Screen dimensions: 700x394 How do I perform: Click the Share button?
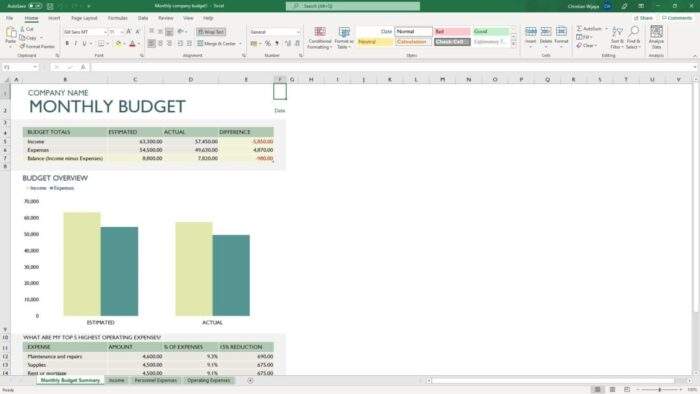tap(643, 18)
